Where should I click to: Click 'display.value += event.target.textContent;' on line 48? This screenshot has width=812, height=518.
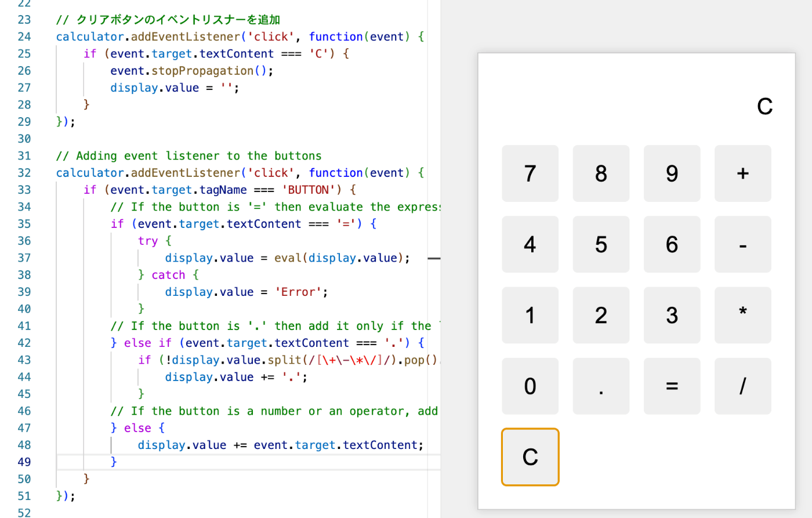click(x=281, y=445)
